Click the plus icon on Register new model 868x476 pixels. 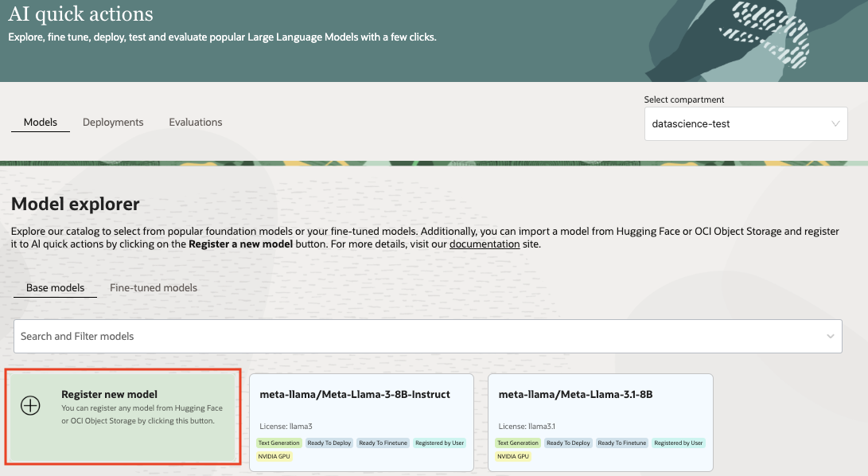(x=30, y=406)
